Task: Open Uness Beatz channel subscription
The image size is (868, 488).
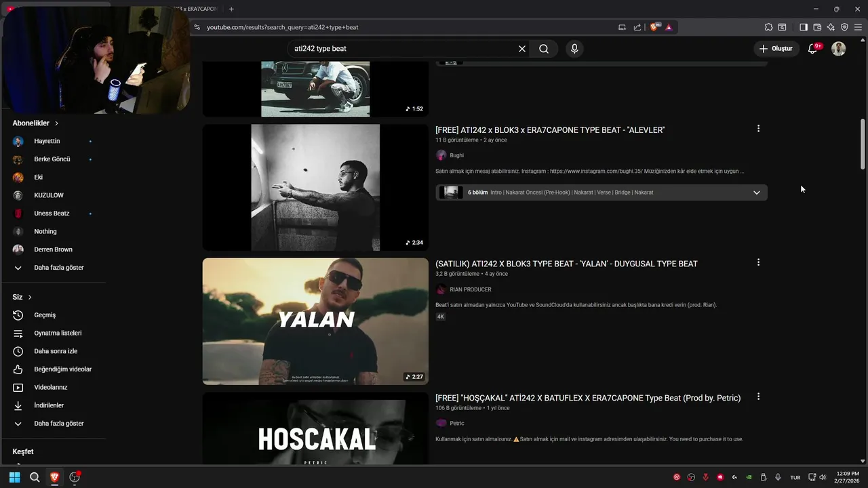Action: tap(53, 213)
